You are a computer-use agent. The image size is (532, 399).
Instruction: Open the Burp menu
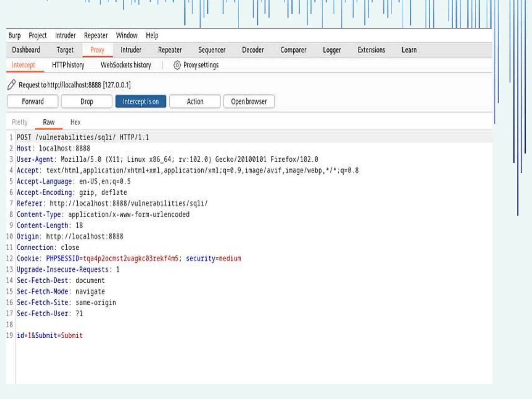click(x=14, y=35)
